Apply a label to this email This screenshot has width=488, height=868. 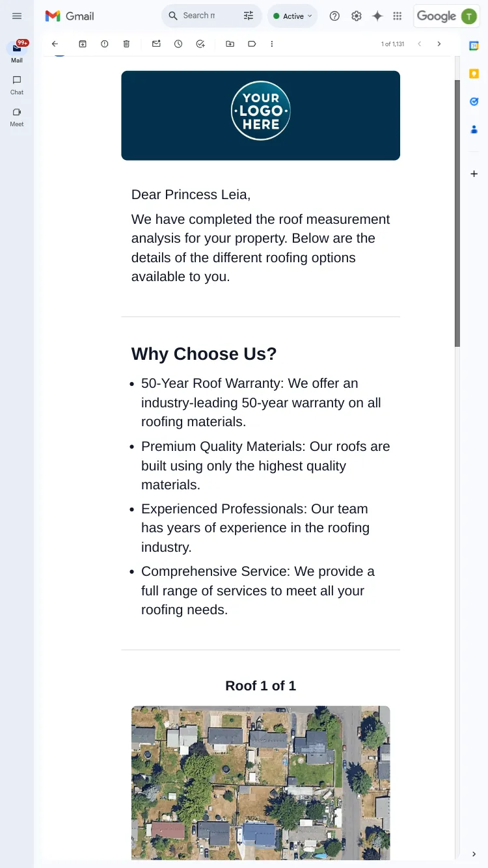pos(252,44)
